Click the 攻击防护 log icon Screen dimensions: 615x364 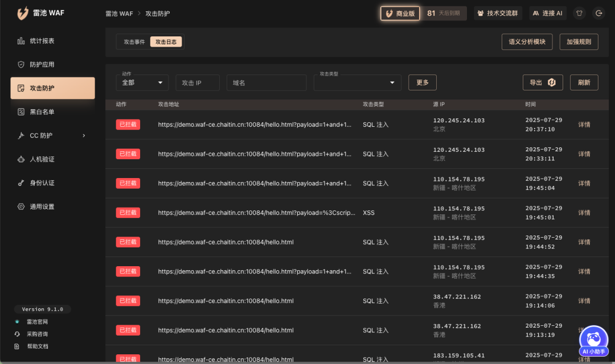[21, 88]
